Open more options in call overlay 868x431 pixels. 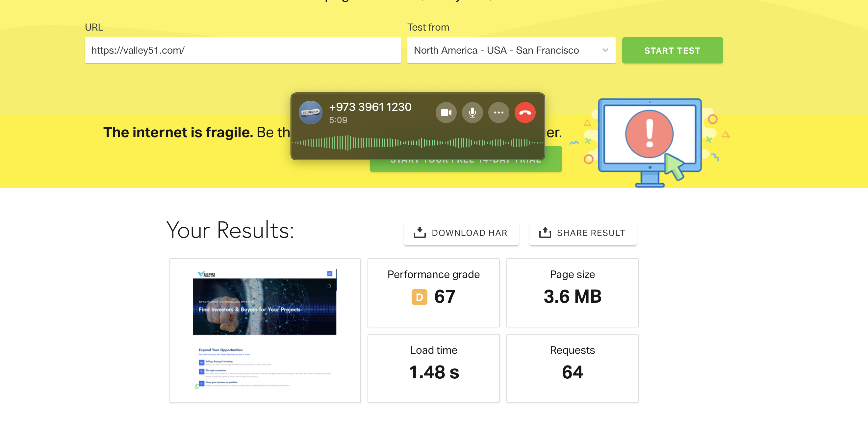tap(498, 113)
